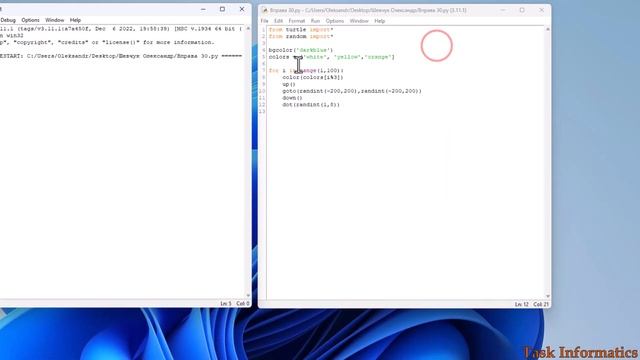Click the Shell scrollbar up arrow
Viewport: 640px width, 360px height.
click(x=248, y=29)
